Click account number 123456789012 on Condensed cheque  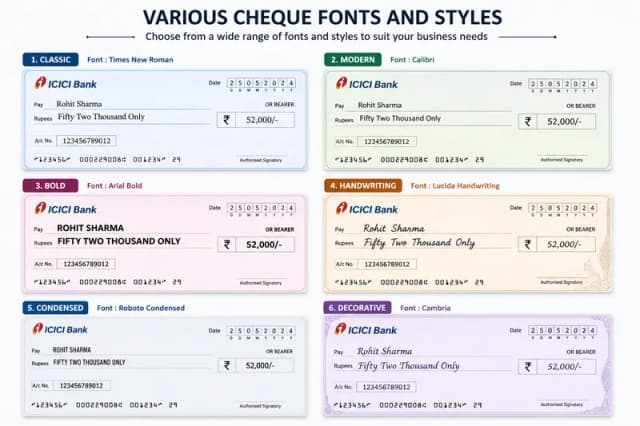pyautogui.click(x=81, y=386)
